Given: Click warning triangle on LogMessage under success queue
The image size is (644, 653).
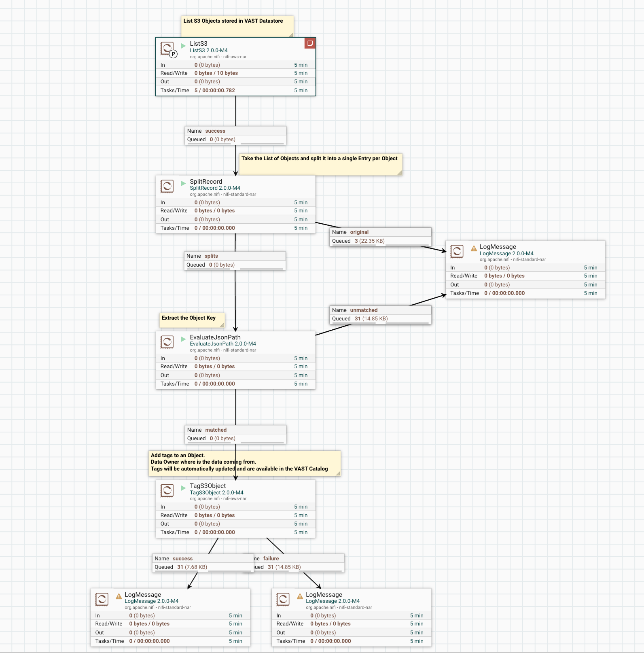Looking at the screenshot, I should click(x=119, y=596).
